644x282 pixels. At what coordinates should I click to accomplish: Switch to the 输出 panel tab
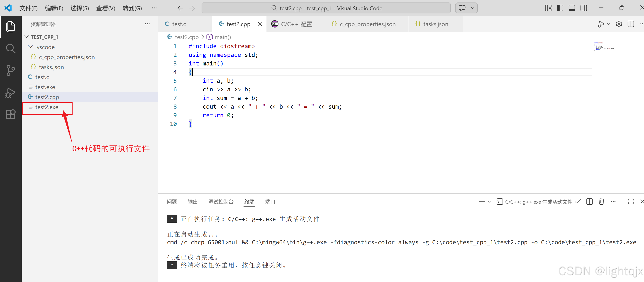[x=193, y=202]
